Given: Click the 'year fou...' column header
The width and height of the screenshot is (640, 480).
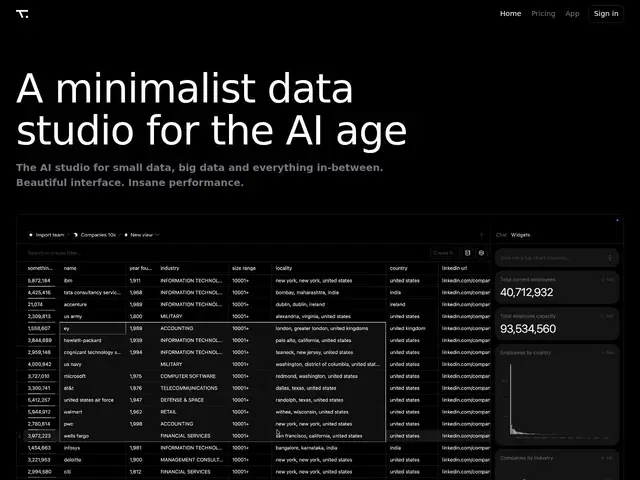Looking at the screenshot, I should click(x=140, y=268).
